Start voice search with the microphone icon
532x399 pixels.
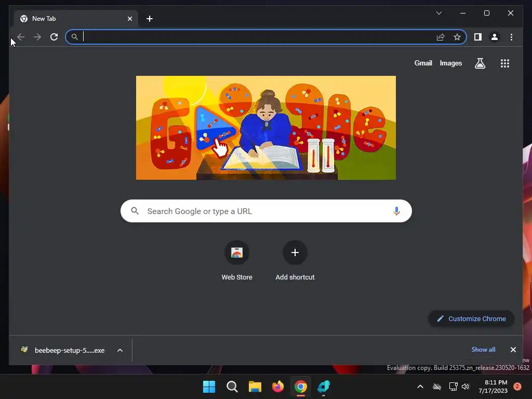[x=396, y=211]
